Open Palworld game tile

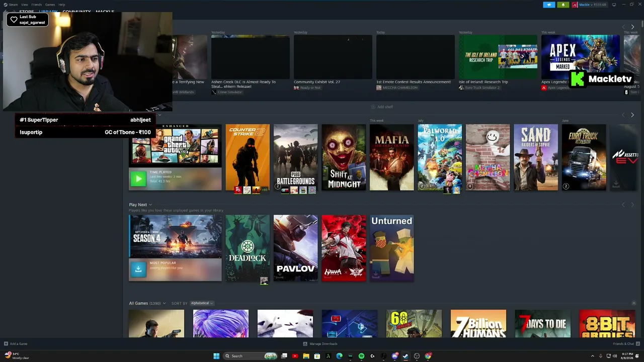tap(440, 158)
